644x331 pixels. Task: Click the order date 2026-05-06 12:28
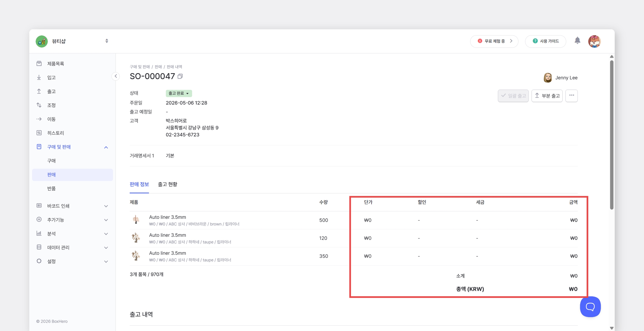[186, 103]
